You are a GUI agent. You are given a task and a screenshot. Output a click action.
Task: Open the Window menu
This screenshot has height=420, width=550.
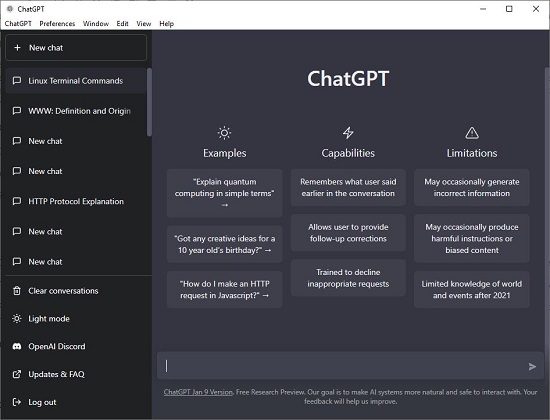coord(96,24)
